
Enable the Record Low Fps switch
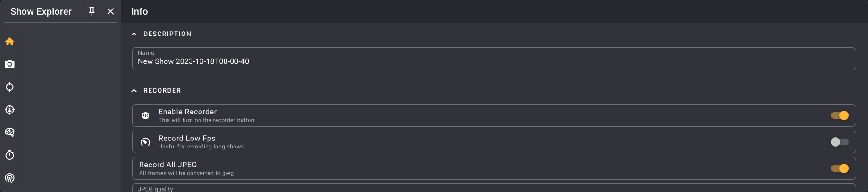[839, 142]
